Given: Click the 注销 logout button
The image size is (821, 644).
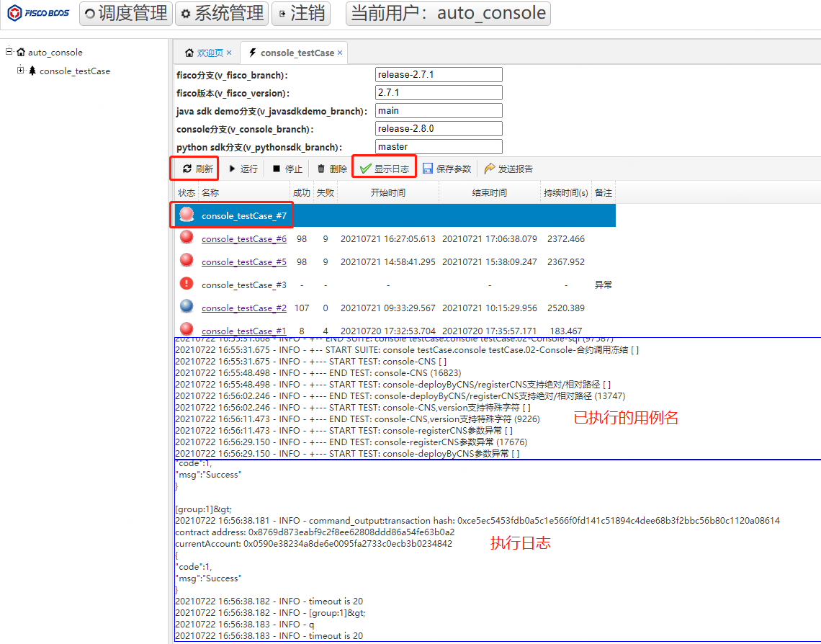Looking at the screenshot, I should 301,13.
